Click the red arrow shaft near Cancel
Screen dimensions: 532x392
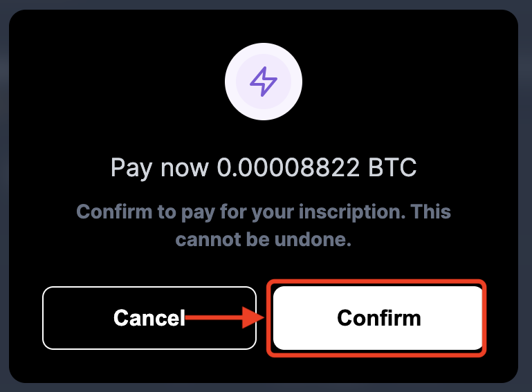click(214, 318)
